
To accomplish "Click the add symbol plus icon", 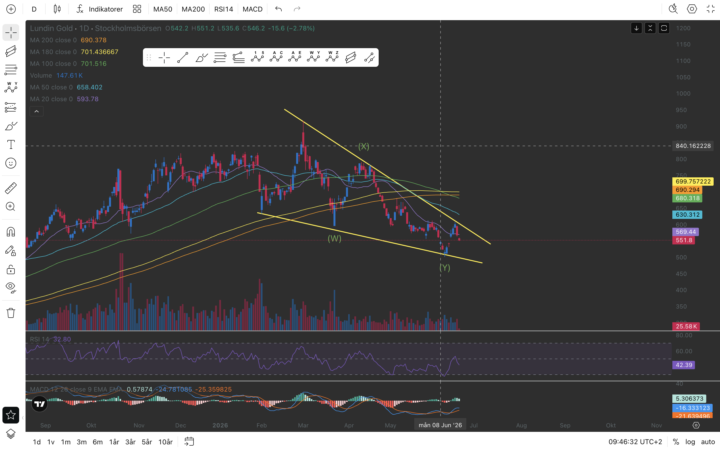I will pyautogui.click(x=11, y=9).
